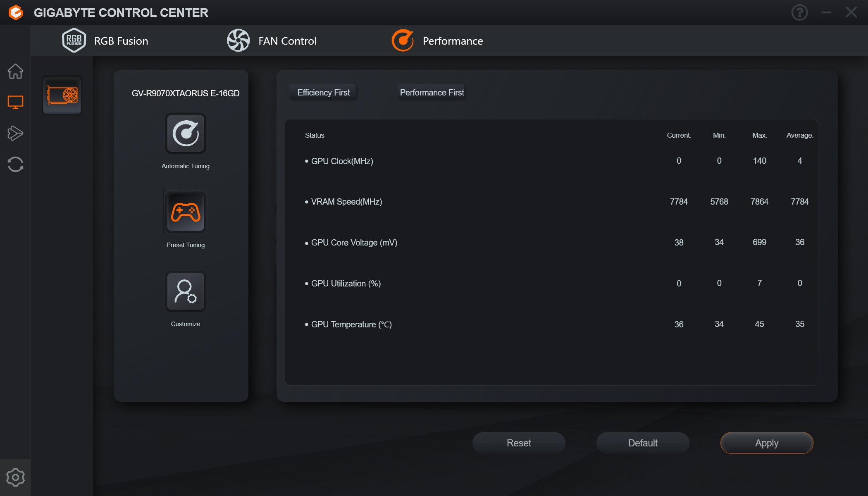
Task: Open settings gear in sidebar
Action: [x=15, y=477]
